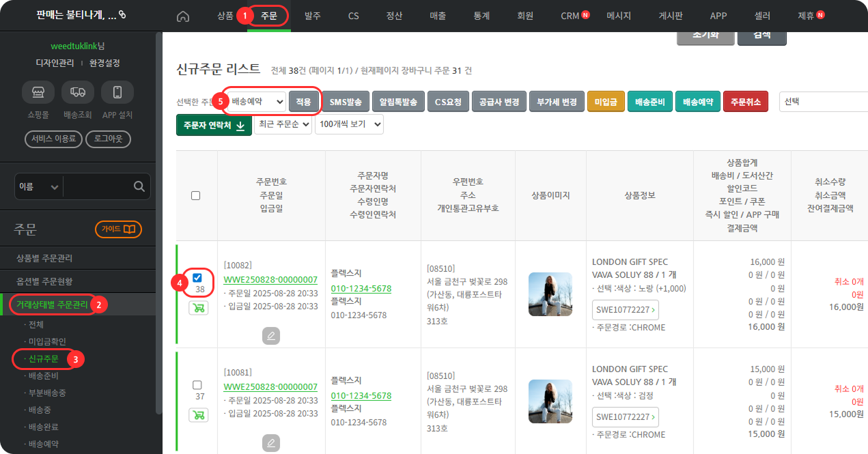Open the 셀러 menu
The height and width of the screenshot is (454, 868).
[x=762, y=16]
